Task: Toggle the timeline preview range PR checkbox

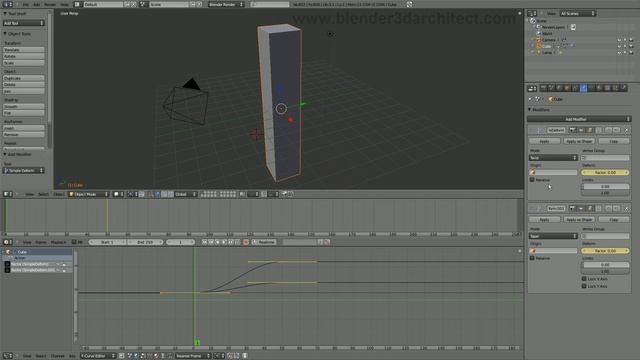Action: 74,242
